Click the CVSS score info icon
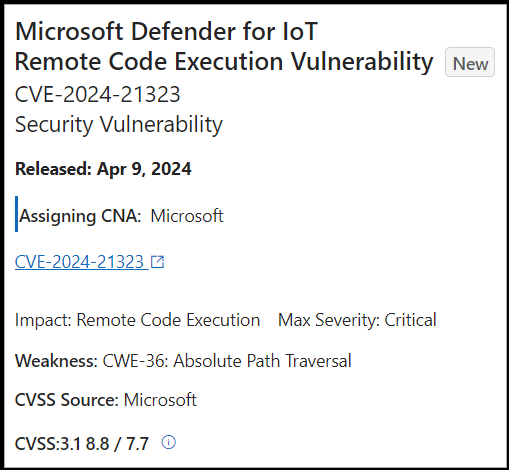 coord(168,442)
